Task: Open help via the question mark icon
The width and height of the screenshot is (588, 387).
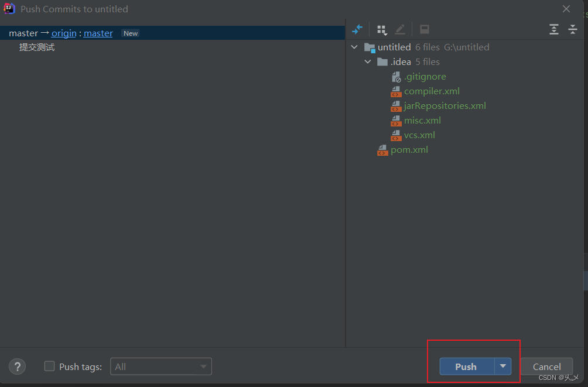Action: (x=17, y=367)
